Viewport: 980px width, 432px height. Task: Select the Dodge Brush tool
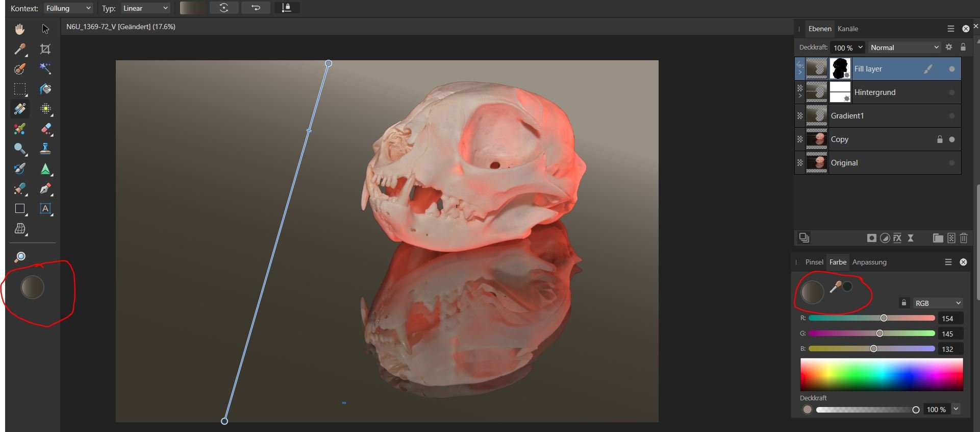[x=19, y=149]
